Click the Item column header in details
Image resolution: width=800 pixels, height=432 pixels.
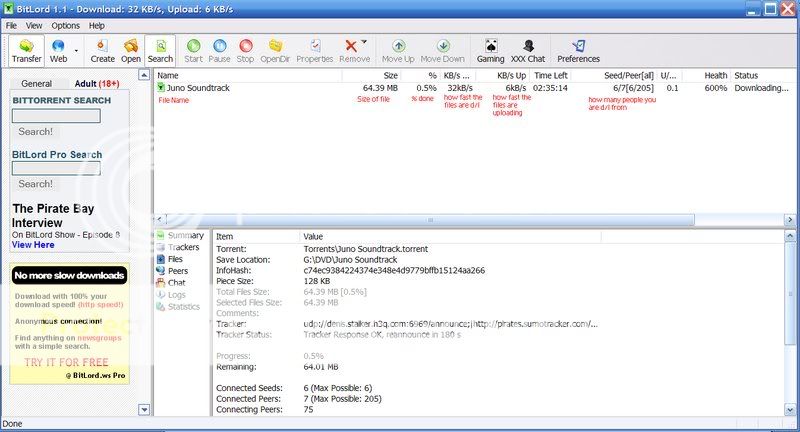click(x=256, y=237)
